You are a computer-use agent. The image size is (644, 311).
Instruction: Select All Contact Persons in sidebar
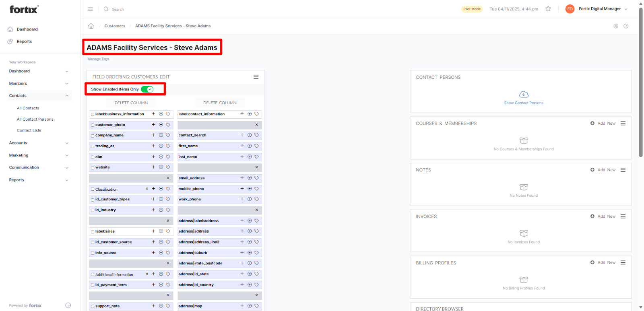pyautogui.click(x=35, y=119)
